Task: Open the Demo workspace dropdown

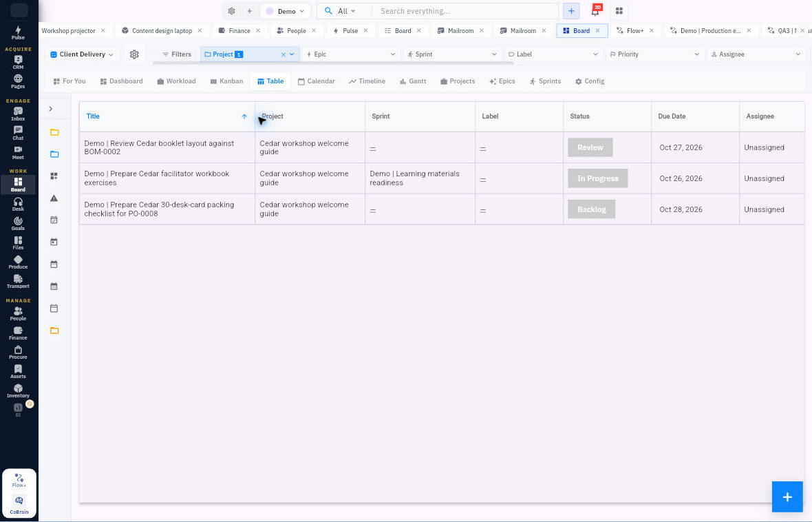Action: pyautogui.click(x=286, y=11)
